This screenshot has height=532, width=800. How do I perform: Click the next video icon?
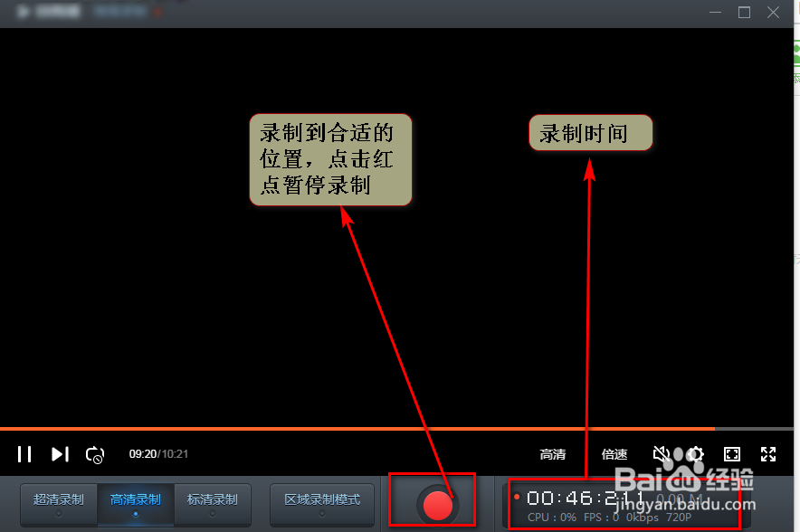coord(59,454)
